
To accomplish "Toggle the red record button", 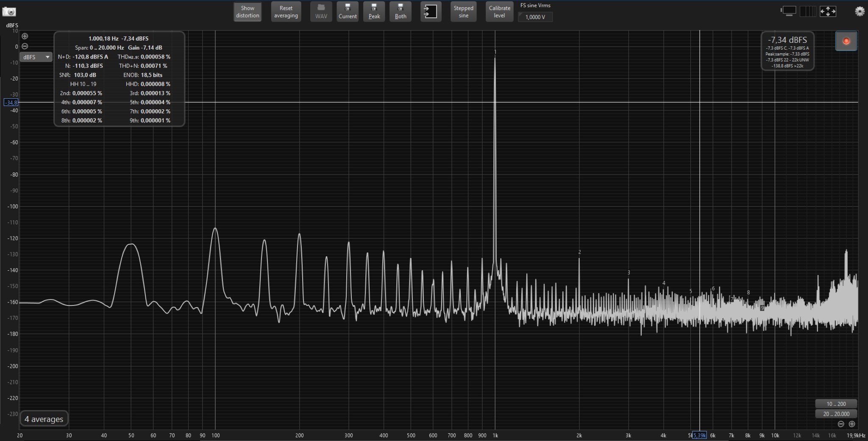I will coord(846,41).
